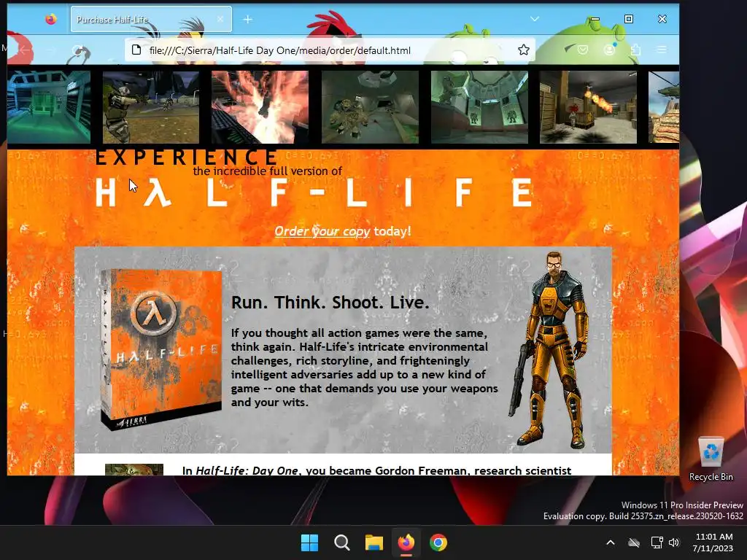Open the network status tray icon
The width and height of the screenshot is (747, 560).
(657, 542)
